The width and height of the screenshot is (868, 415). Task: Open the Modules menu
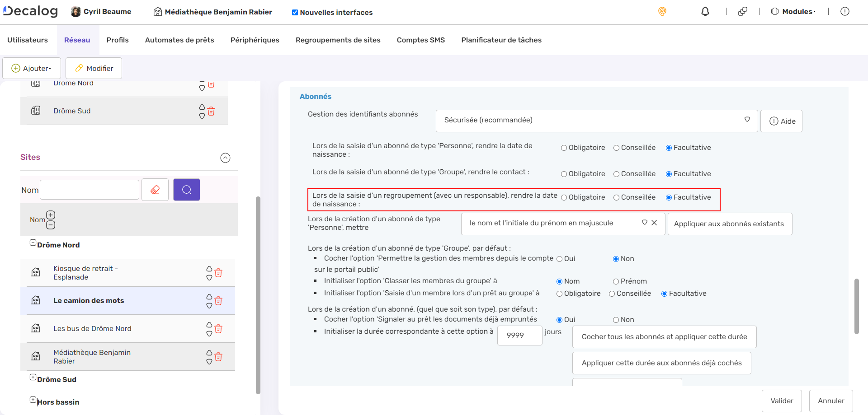[x=794, y=12]
